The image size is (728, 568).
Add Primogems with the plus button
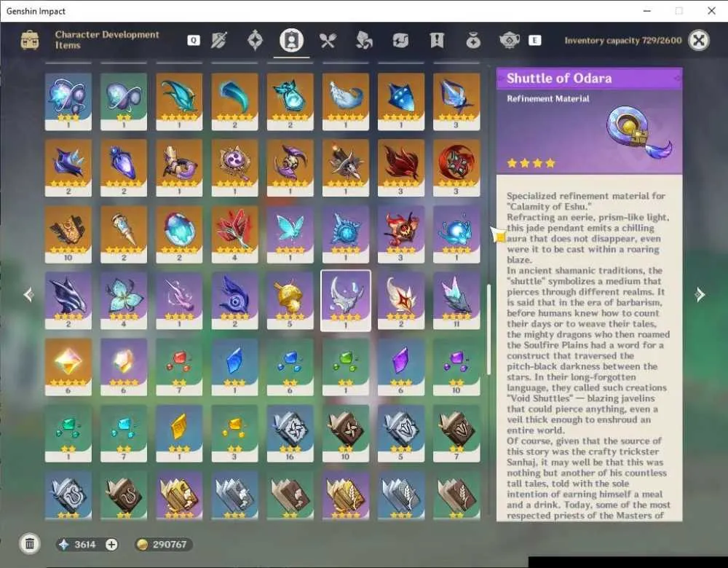point(111,544)
